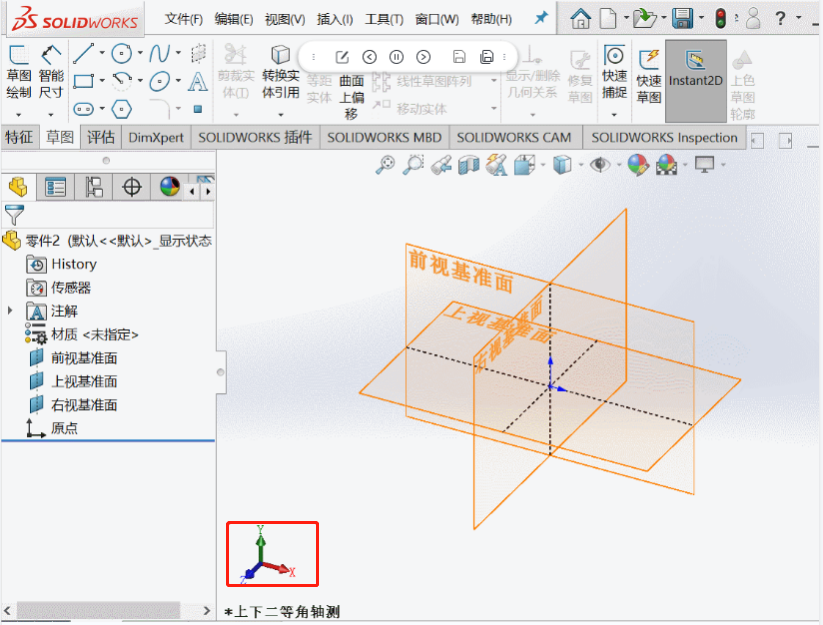823x625 pixels.
Task: Click the user login icon
Action: click(753, 18)
